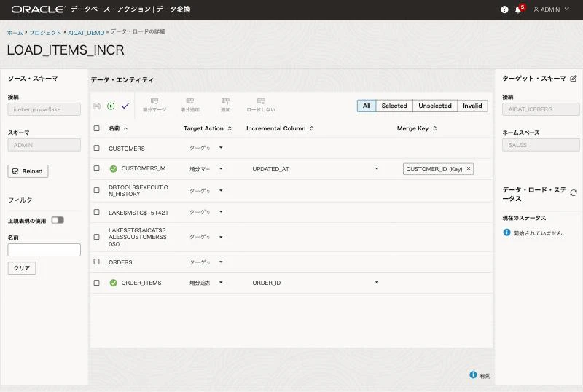Check the LAKE$STG$AICAT$SALES$CUSTOMERS$0$0 row checkbox
Screen dimensions: 583x392
pyautogui.click(x=97, y=237)
